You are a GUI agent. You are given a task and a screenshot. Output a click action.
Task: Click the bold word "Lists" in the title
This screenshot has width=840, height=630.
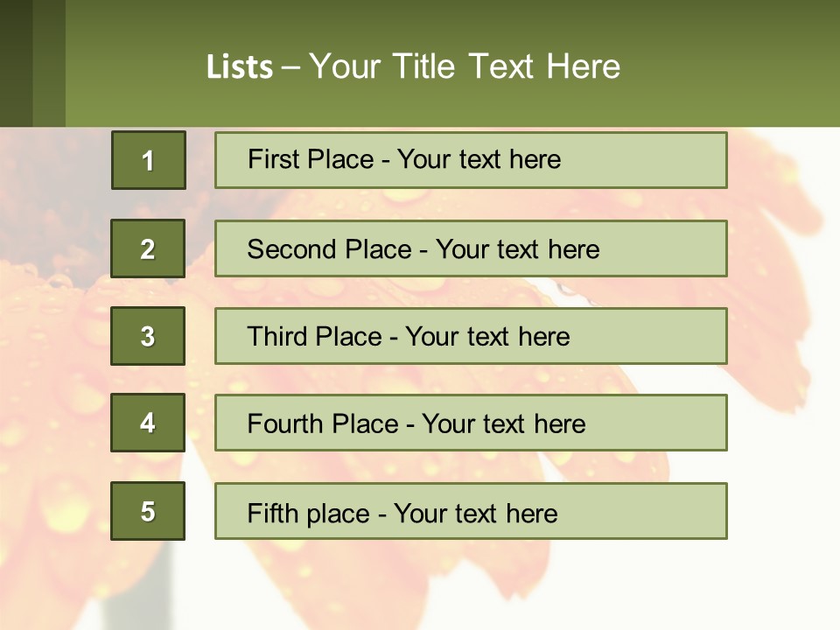pos(240,67)
